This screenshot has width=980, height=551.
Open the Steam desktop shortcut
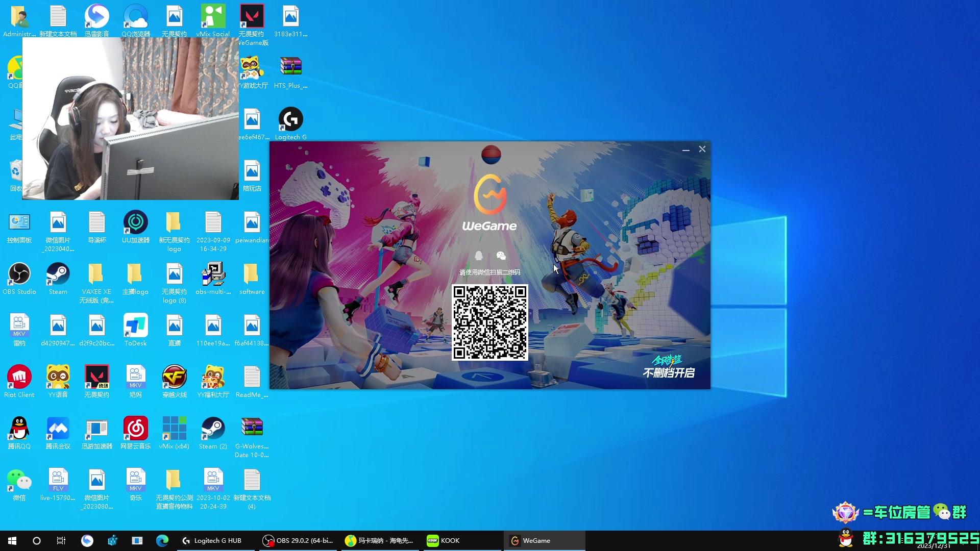point(58,279)
